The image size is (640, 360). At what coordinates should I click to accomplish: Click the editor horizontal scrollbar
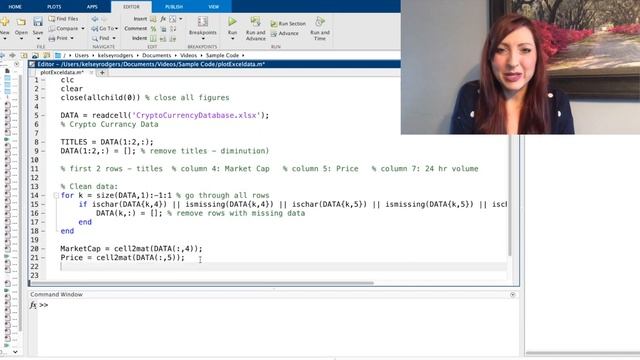pos(202,283)
